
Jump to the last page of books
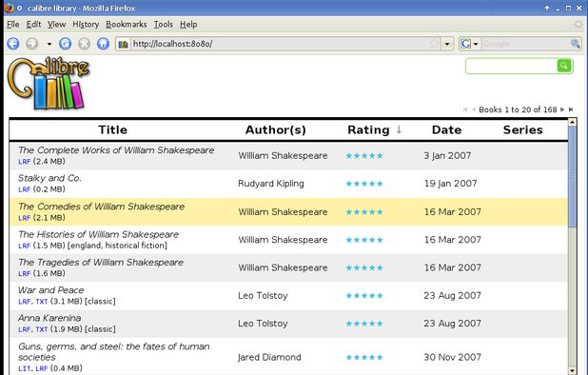click(x=571, y=109)
